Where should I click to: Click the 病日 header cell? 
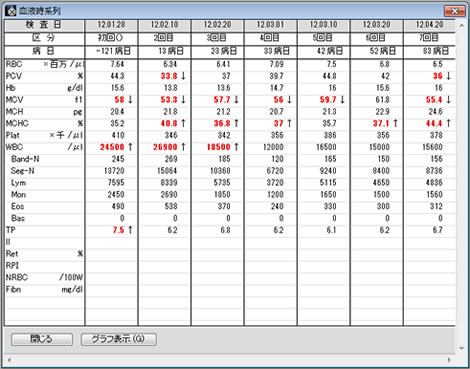tap(44, 51)
